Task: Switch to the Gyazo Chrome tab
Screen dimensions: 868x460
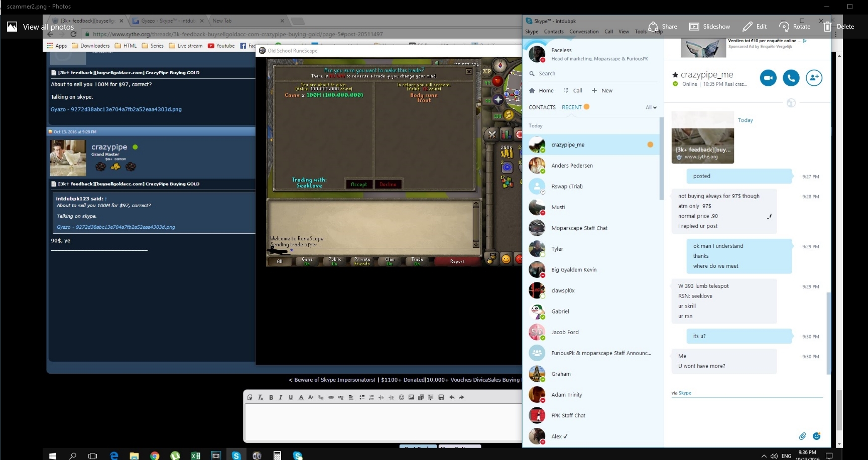Action: 168,21
